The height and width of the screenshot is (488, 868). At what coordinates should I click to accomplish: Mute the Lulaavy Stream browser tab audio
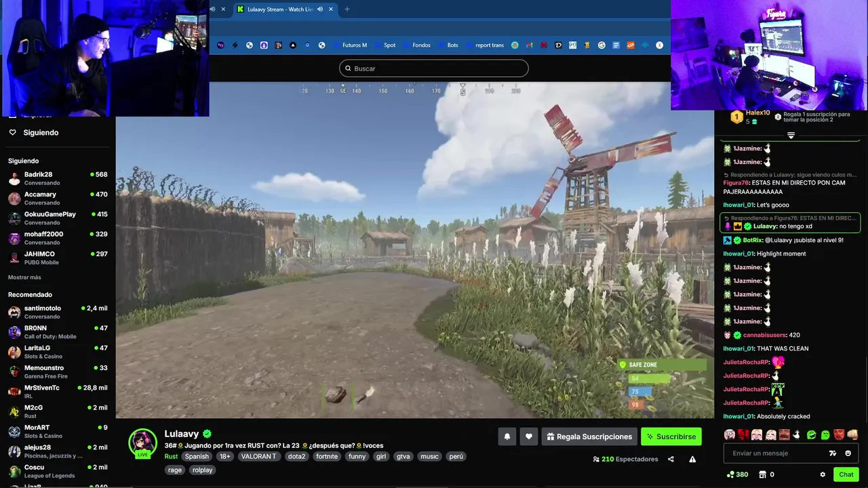point(320,9)
